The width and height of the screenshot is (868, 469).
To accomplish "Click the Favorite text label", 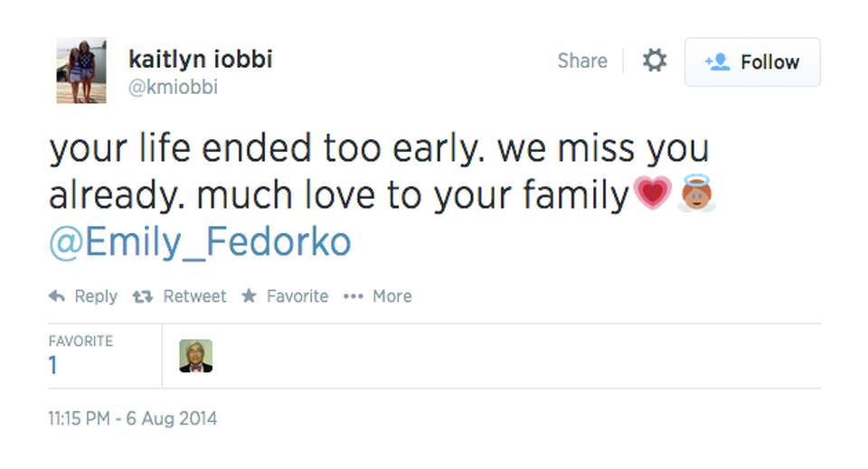I will tap(297, 296).
